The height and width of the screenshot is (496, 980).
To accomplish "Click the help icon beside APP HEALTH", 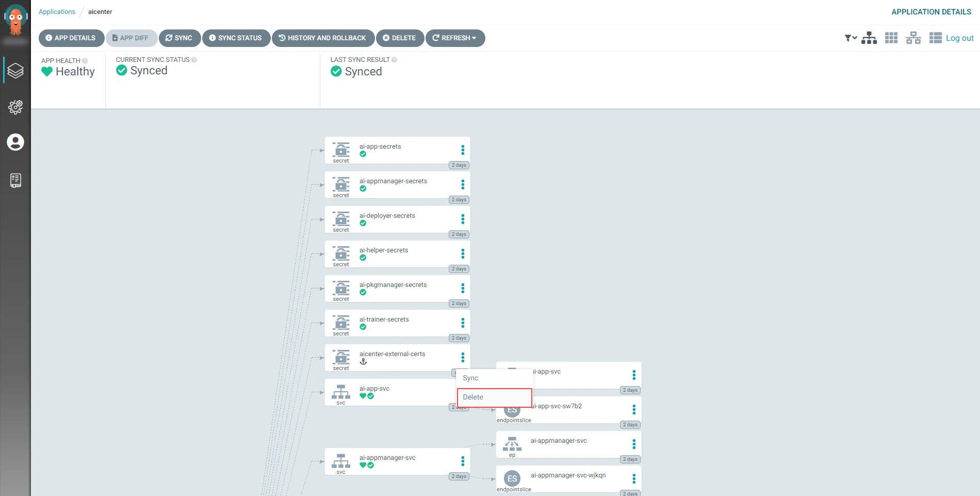I will click(x=85, y=61).
